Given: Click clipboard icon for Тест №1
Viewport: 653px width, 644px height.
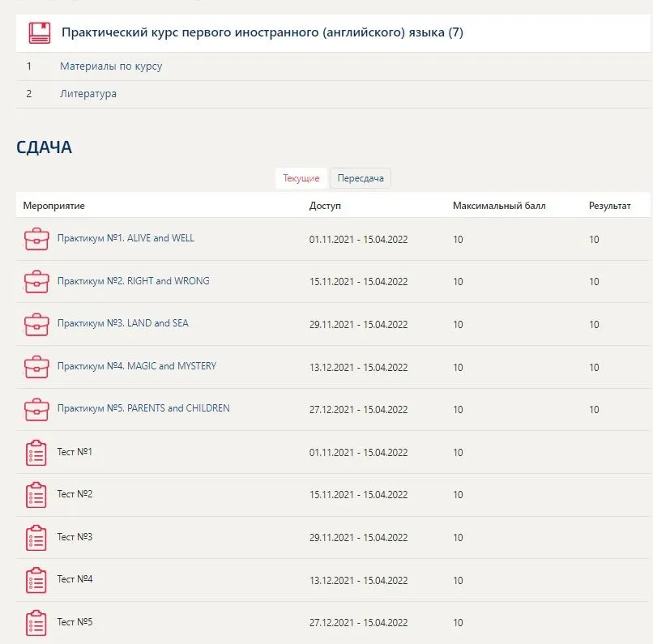Looking at the screenshot, I should [x=36, y=453].
